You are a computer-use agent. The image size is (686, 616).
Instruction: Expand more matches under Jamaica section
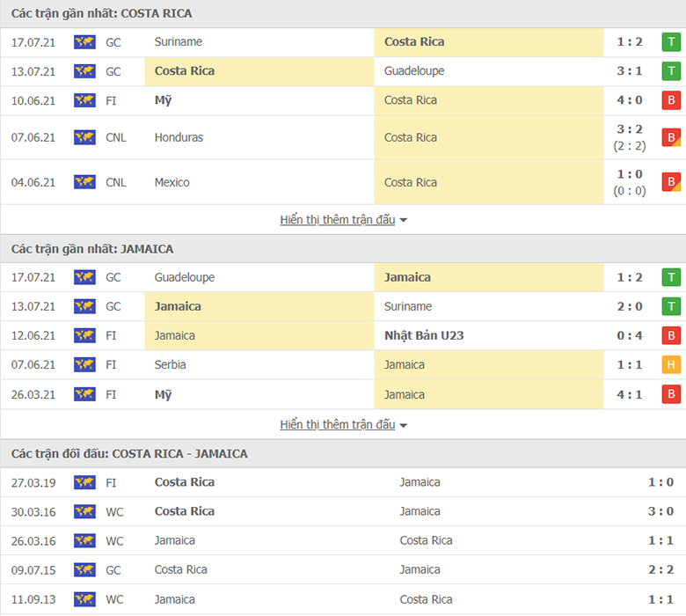click(338, 425)
